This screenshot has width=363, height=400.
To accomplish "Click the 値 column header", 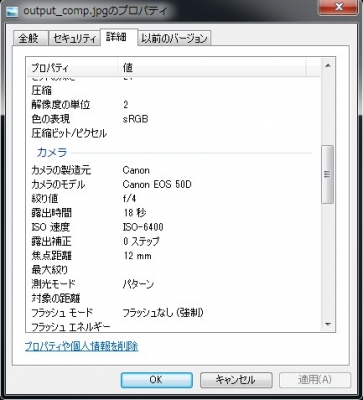I will 212,68.
